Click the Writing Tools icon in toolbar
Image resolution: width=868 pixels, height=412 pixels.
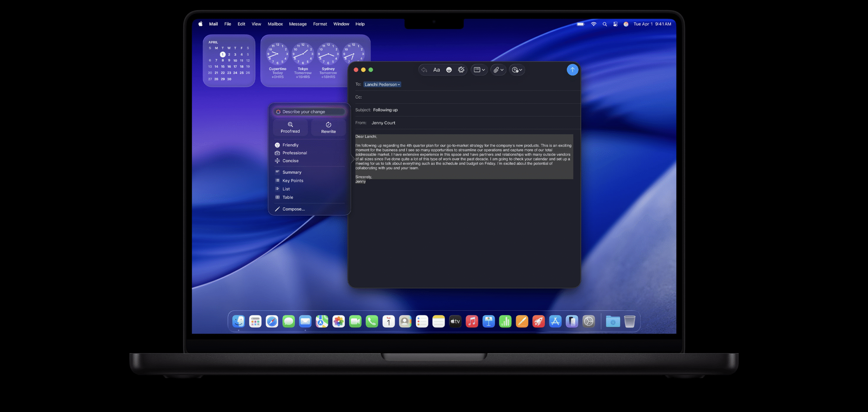point(461,70)
